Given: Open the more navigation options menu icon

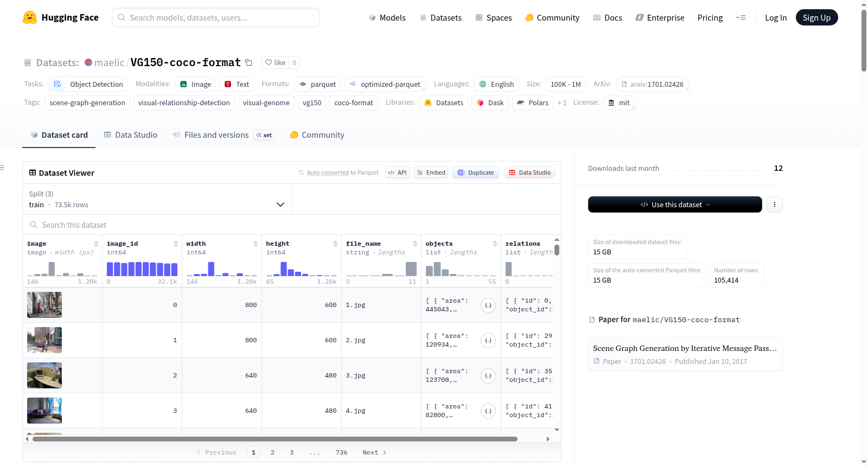Looking at the screenshot, I should 741,17.
